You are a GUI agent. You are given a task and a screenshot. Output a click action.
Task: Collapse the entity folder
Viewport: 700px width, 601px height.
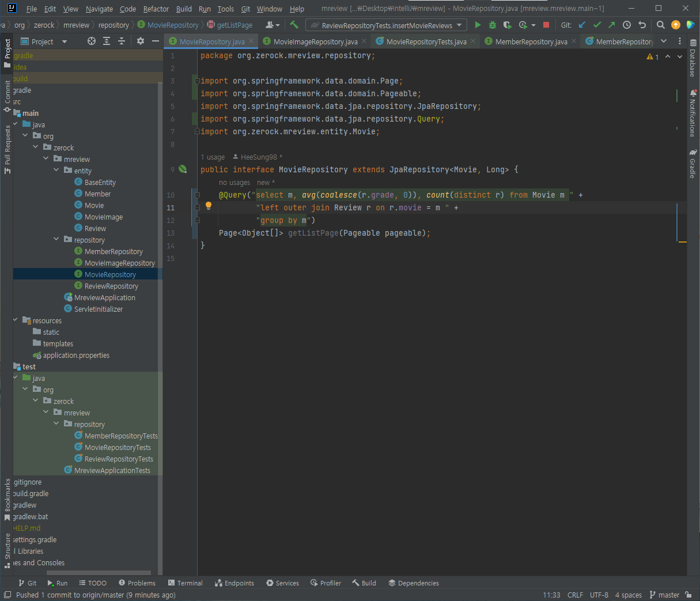pyautogui.click(x=56, y=171)
